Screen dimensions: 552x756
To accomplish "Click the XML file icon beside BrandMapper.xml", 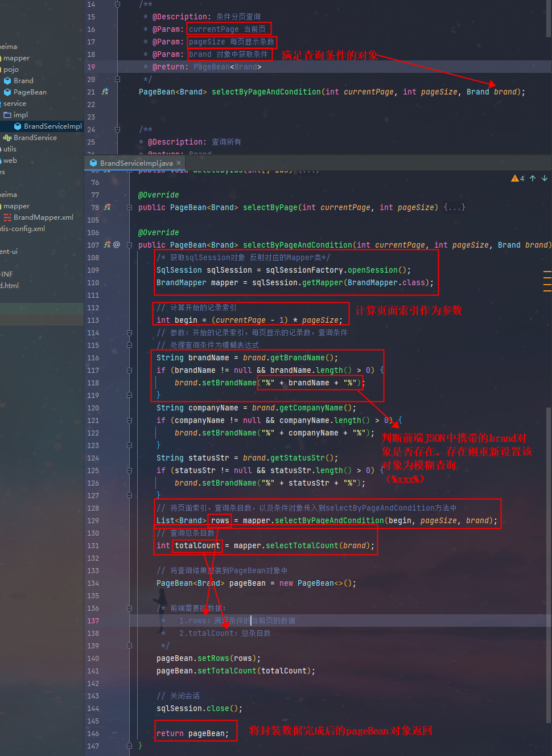I will pos(7,217).
